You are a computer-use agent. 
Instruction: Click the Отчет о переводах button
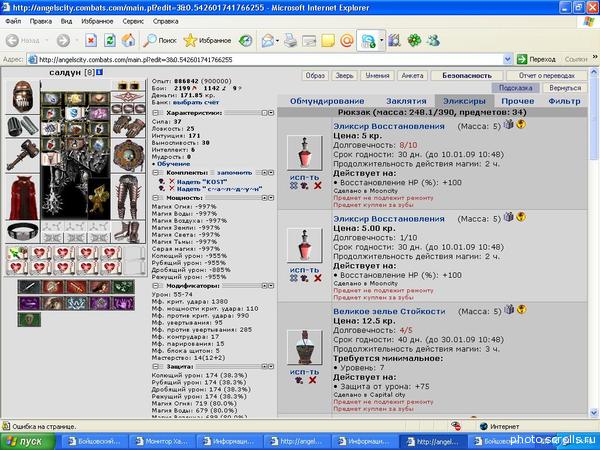click(547, 75)
